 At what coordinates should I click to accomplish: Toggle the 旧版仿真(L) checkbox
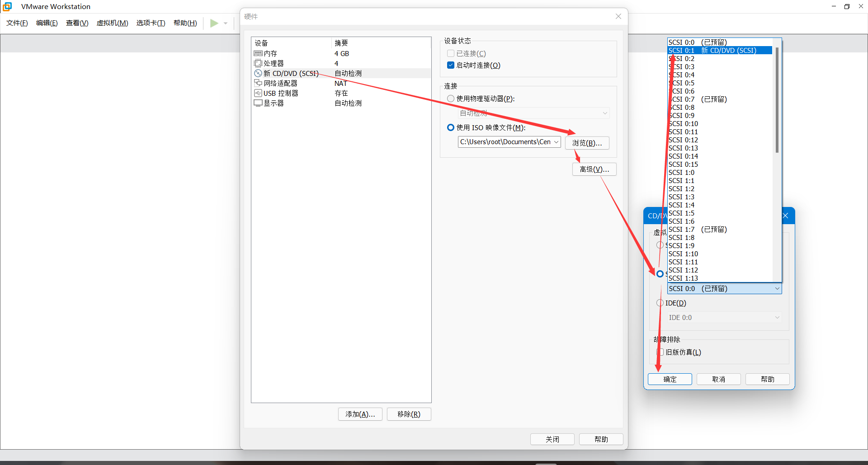pyautogui.click(x=660, y=352)
